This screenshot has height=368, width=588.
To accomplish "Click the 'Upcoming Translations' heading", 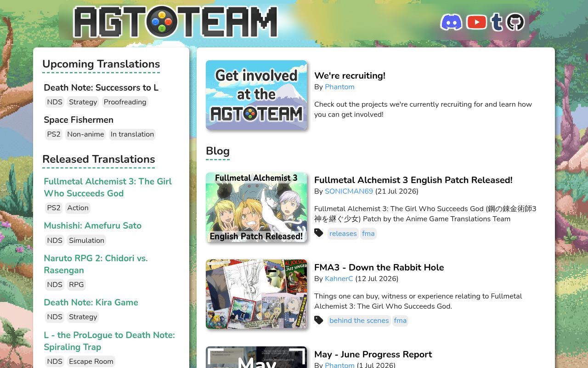I will coord(101,64).
